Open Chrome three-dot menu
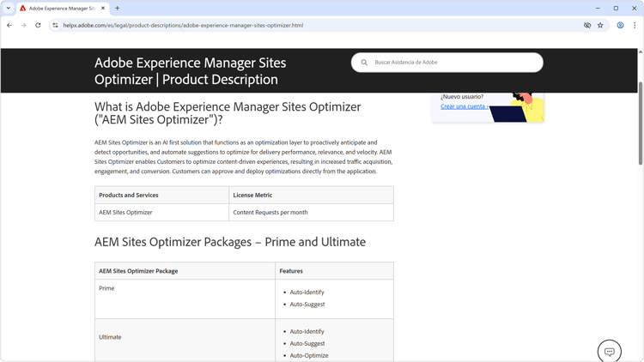Image resolution: width=644 pixels, height=362 pixels. click(635, 25)
